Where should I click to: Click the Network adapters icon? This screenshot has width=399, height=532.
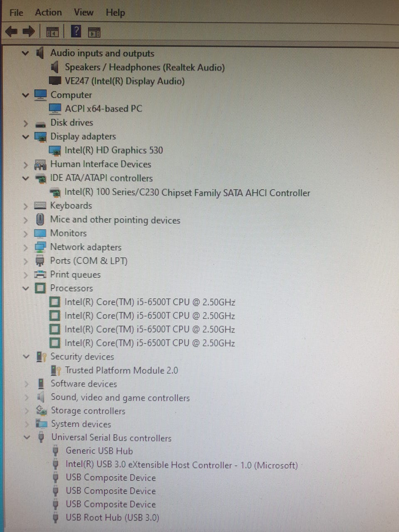pyautogui.click(x=40, y=247)
